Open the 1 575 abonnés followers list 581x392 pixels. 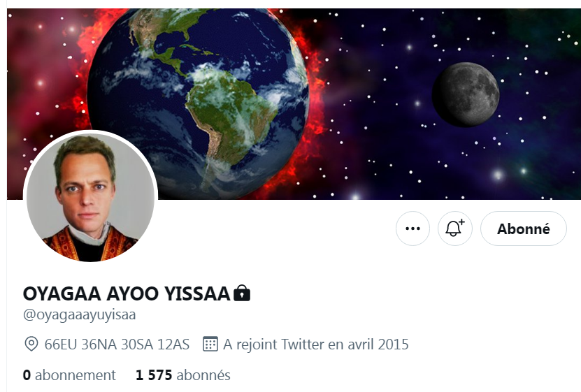(x=183, y=375)
